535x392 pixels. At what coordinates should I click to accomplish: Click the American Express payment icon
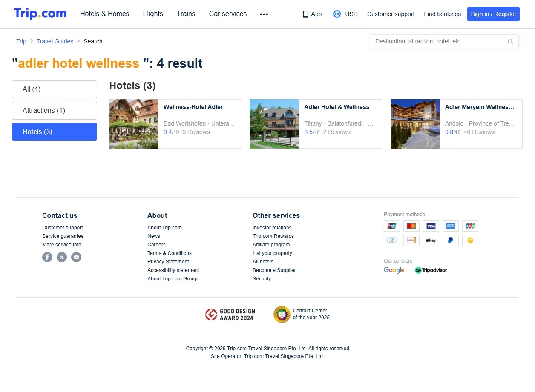tap(451, 226)
